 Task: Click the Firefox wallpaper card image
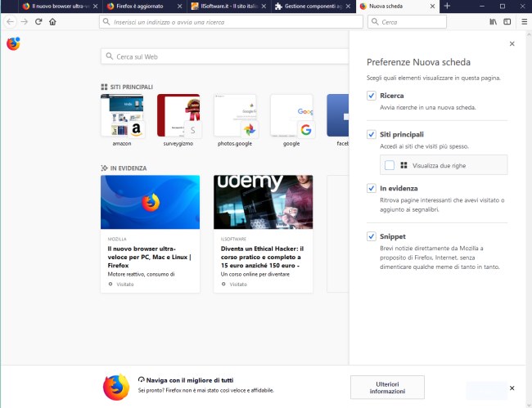pos(150,202)
